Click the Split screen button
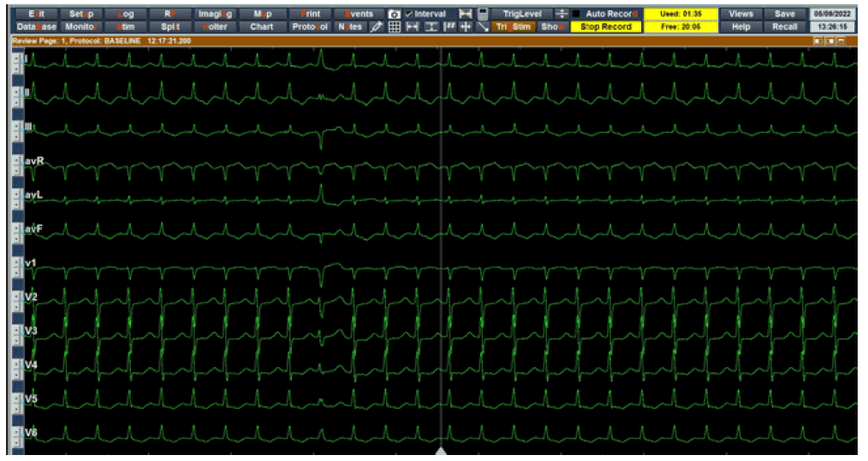Screen dimensions: 868x461 170,27
